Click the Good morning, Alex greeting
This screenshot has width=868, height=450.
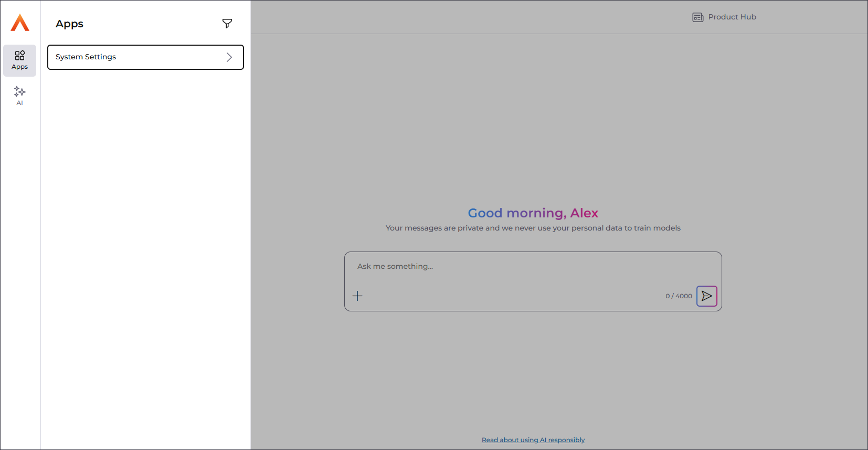tap(533, 213)
